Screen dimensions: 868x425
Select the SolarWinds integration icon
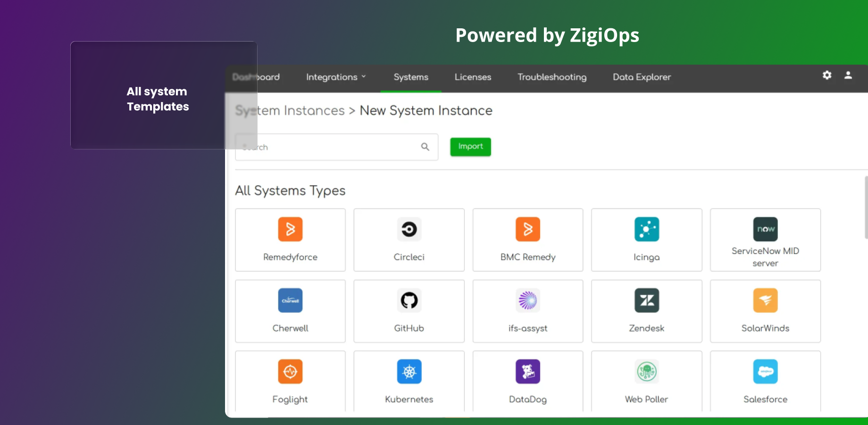[x=765, y=300]
